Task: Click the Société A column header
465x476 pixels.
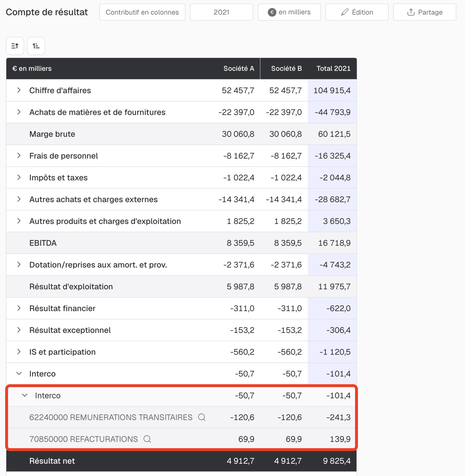Action: (x=239, y=69)
